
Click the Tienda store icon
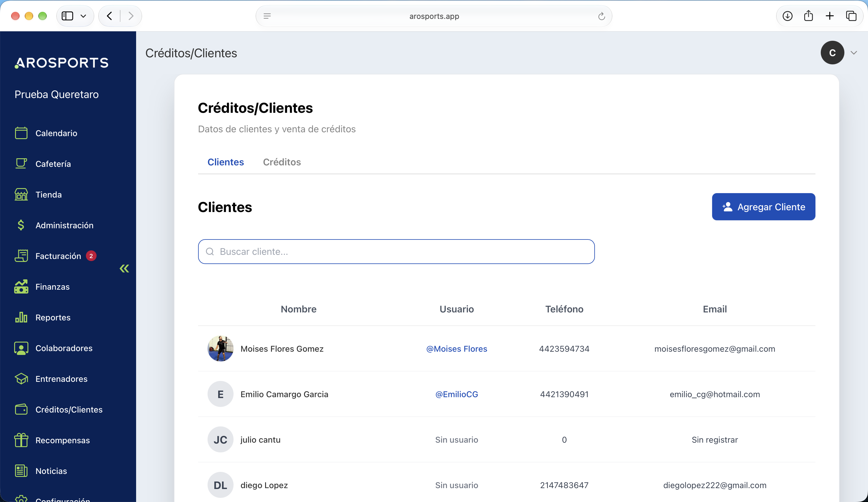point(21,194)
